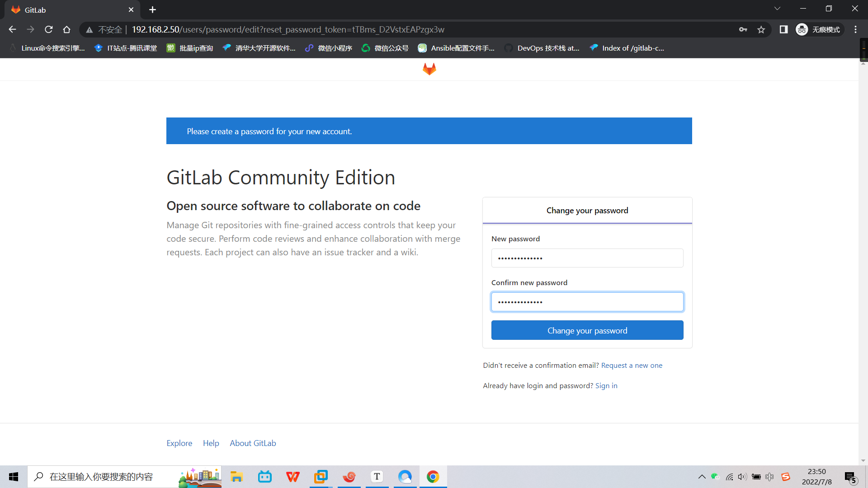Open a new browser tab
The width and height of the screenshot is (868, 488).
[152, 9]
